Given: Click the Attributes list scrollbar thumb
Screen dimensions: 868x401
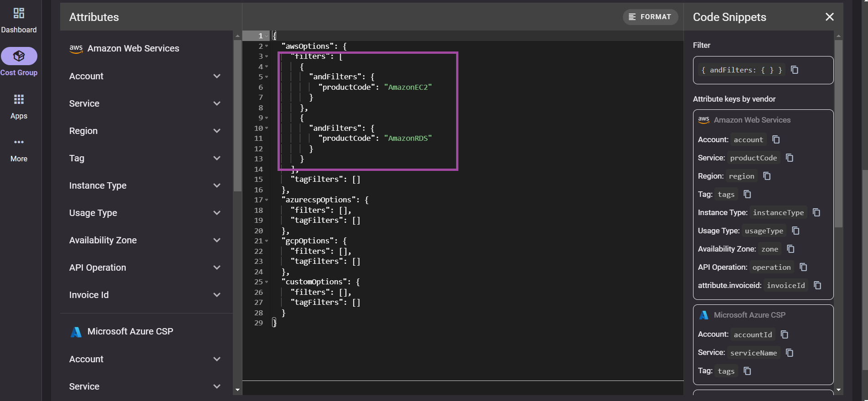Looking at the screenshot, I should (x=237, y=116).
